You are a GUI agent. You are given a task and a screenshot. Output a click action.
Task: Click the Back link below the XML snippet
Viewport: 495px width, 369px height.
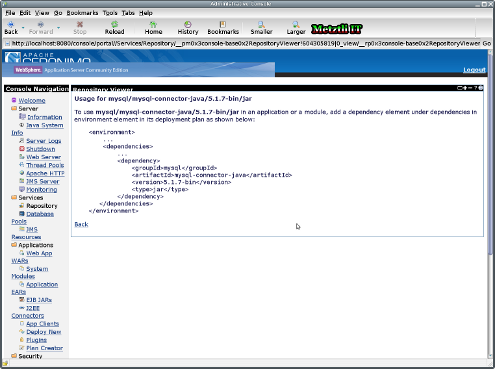pyautogui.click(x=81, y=224)
